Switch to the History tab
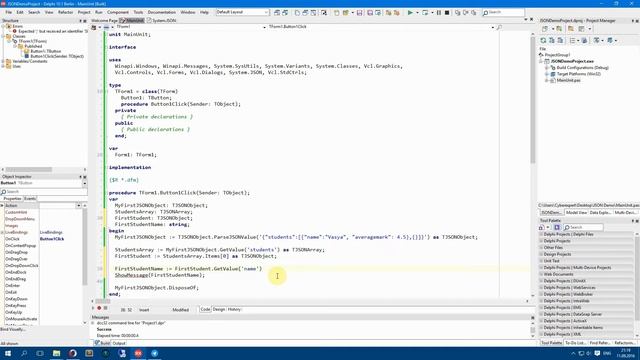Screen dimensions: 640x360 [234, 309]
